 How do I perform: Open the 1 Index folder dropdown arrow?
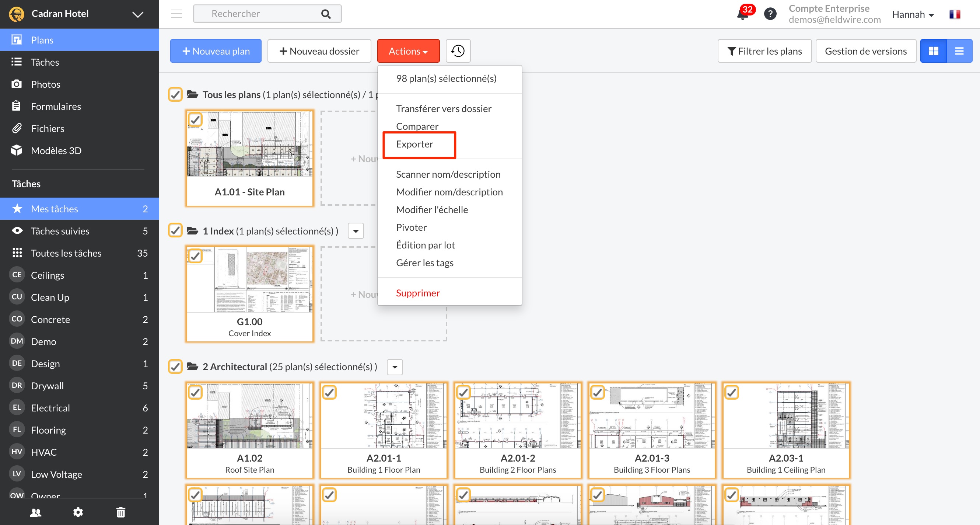[x=356, y=231]
